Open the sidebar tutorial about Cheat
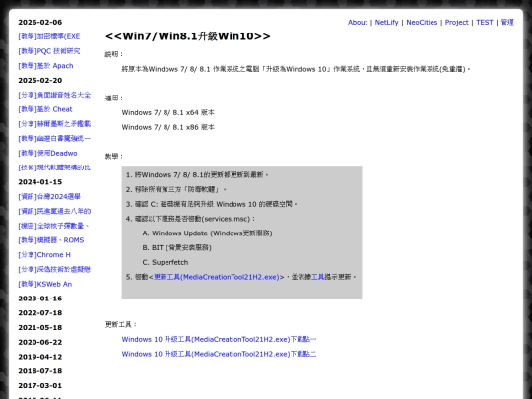This screenshot has height=399, width=532. click(x=45, y=109)
